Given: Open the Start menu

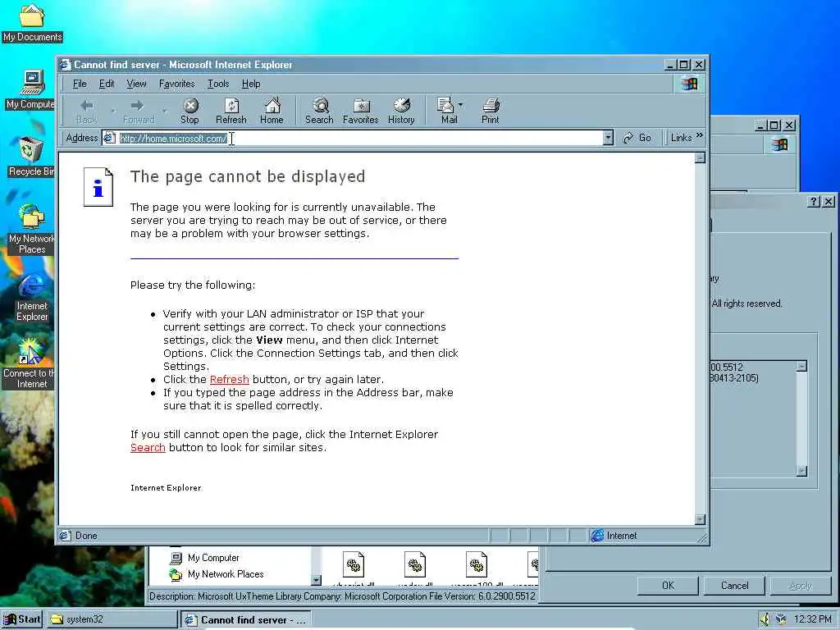Looking at the screenshot, I should pos(22,619).
